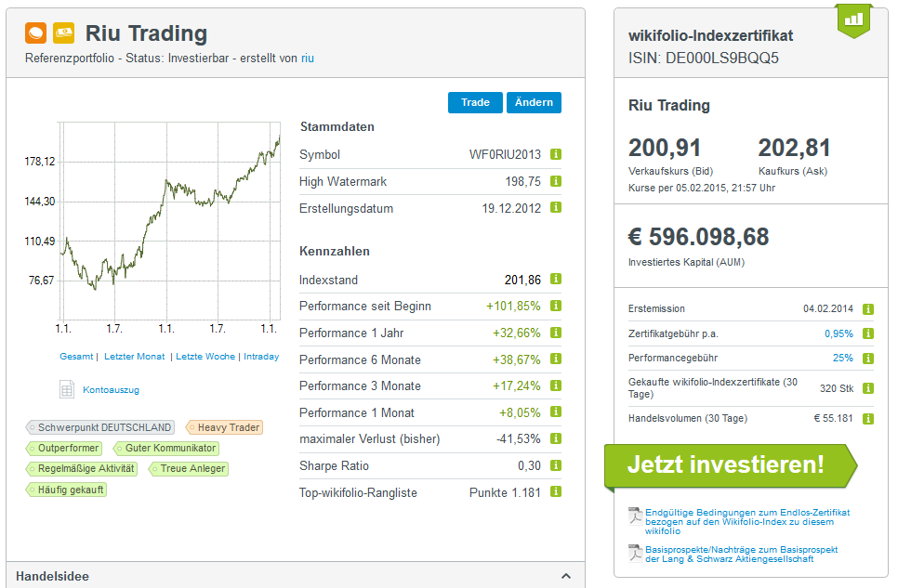Click the Indexstand value 201,86
The height and width of the screenshot is (588, 898).
(522, 280)
